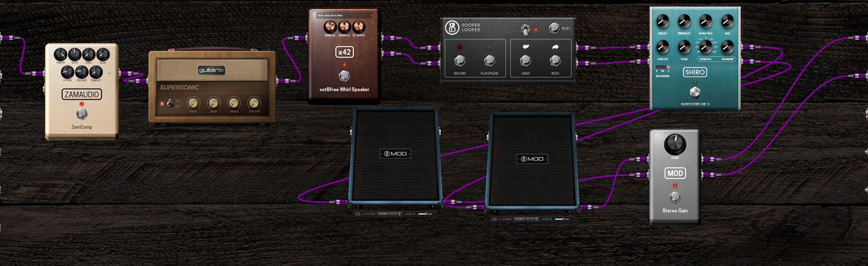Click the Supersonic Gain knob

point(193,103)
